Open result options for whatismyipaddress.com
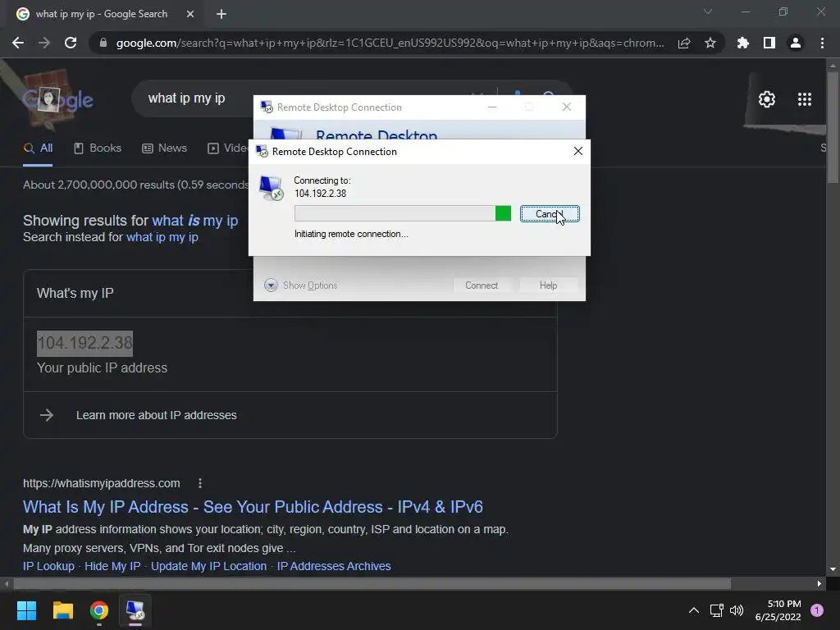The width and height of the screenshot is (840, 630). [x=200, y=483]
